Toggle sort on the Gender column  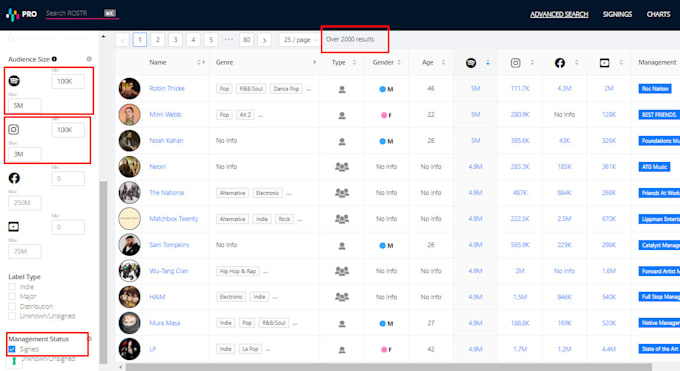point(399,62)
